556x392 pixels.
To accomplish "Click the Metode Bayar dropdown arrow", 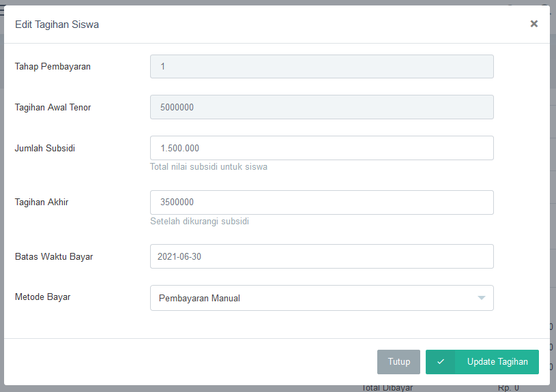I will pos(481,298).
